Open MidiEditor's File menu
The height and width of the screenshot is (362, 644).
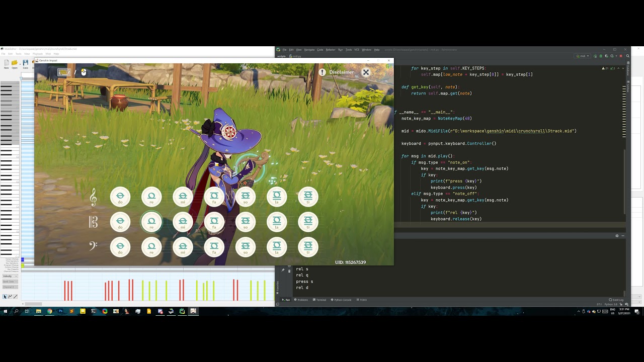(4, 54)
